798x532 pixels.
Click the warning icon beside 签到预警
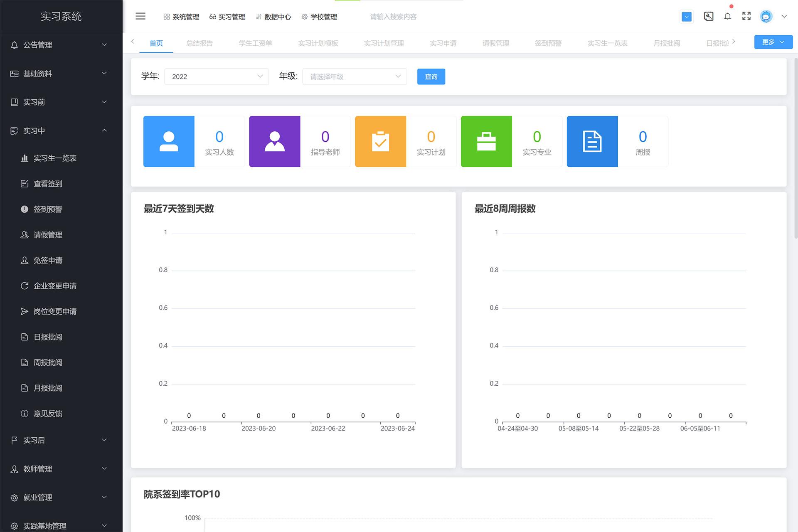pyautogui.click(x=25, y=209)
